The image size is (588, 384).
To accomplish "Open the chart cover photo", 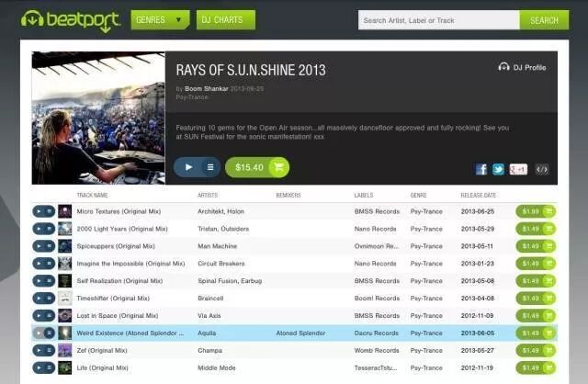I will [98, 118].
